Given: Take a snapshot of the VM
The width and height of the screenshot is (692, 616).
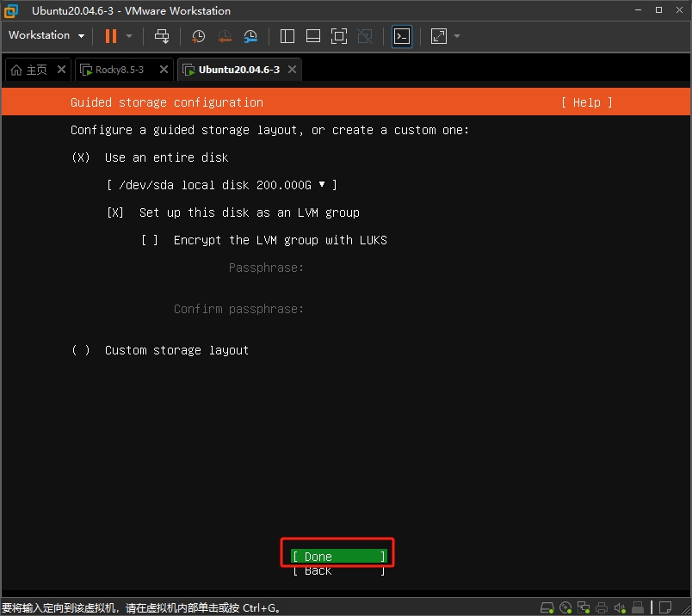Looking at the screenshot, I should point(198,36).
